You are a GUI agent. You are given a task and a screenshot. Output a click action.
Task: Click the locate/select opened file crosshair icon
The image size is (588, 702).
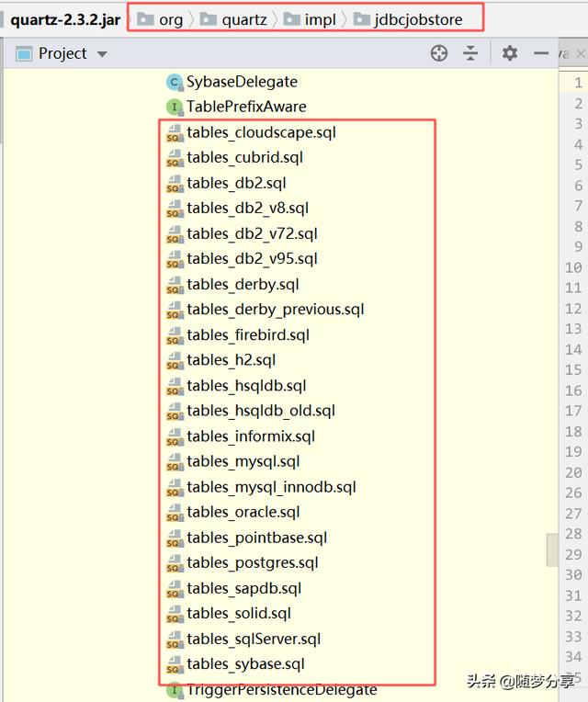coord(439,53)
